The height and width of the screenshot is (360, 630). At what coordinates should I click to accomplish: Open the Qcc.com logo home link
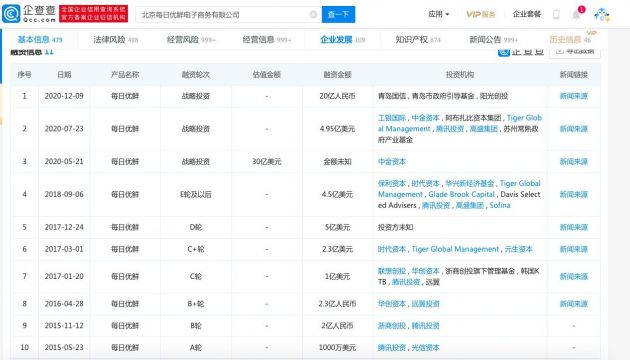[29, 14]
